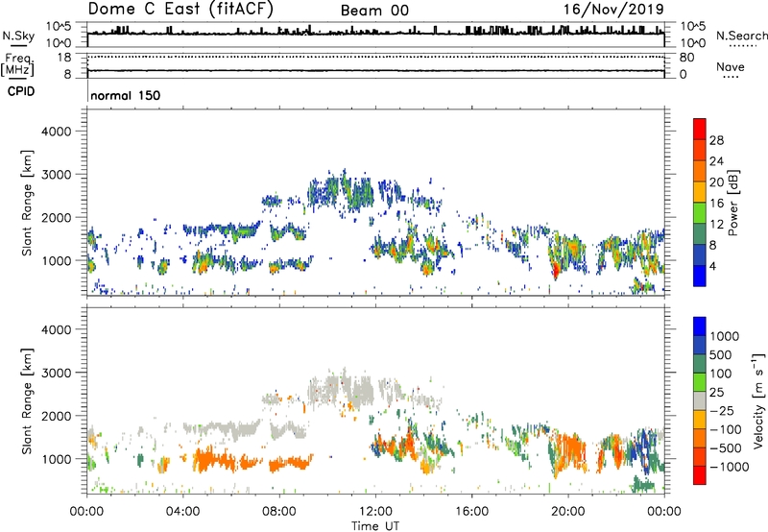Click the power colorbar value '16'
Screen dimensions: 768x532
(716, 203)
